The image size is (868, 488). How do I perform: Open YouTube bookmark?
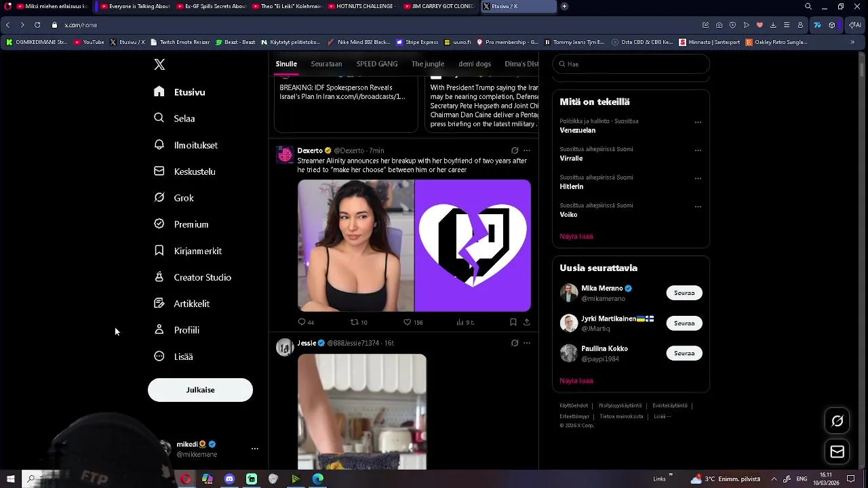[x=89, y=42]
